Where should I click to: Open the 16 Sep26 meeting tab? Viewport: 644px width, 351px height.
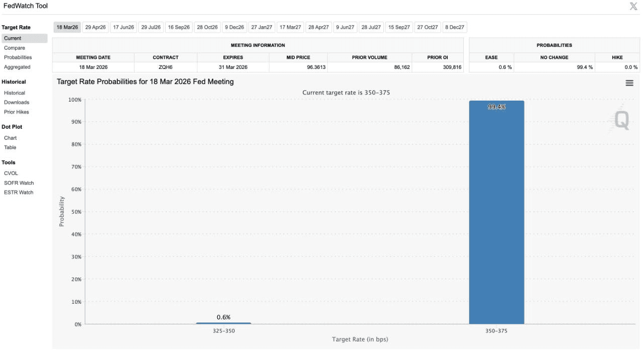[x=179, y=27]
